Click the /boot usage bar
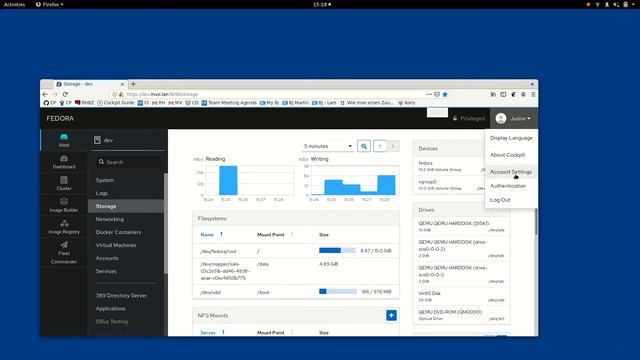 click(x=338, y=291)
